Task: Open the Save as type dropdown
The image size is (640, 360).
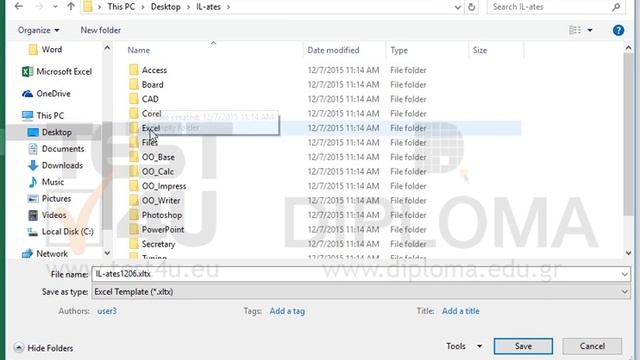Action: [x=361, y=292]
